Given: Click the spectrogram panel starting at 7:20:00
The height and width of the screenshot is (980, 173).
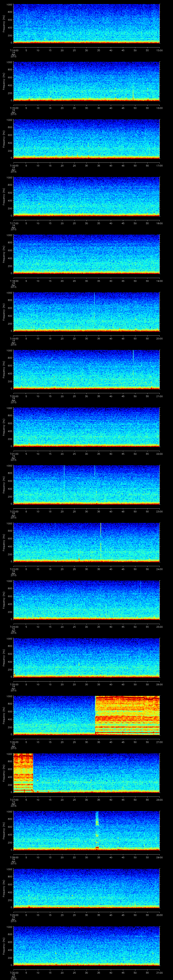Looking at the screenshot, I should [x=87, y=369].
